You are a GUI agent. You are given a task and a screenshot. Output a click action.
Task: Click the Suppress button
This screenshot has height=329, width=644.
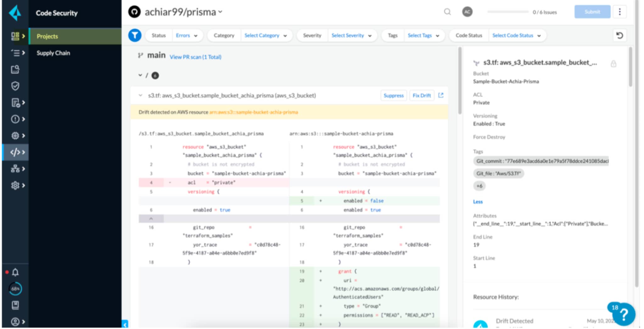click(x=393, y=95)
